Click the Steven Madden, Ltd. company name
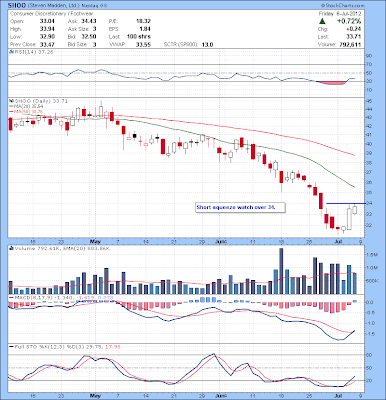 [x=54, y=6]
